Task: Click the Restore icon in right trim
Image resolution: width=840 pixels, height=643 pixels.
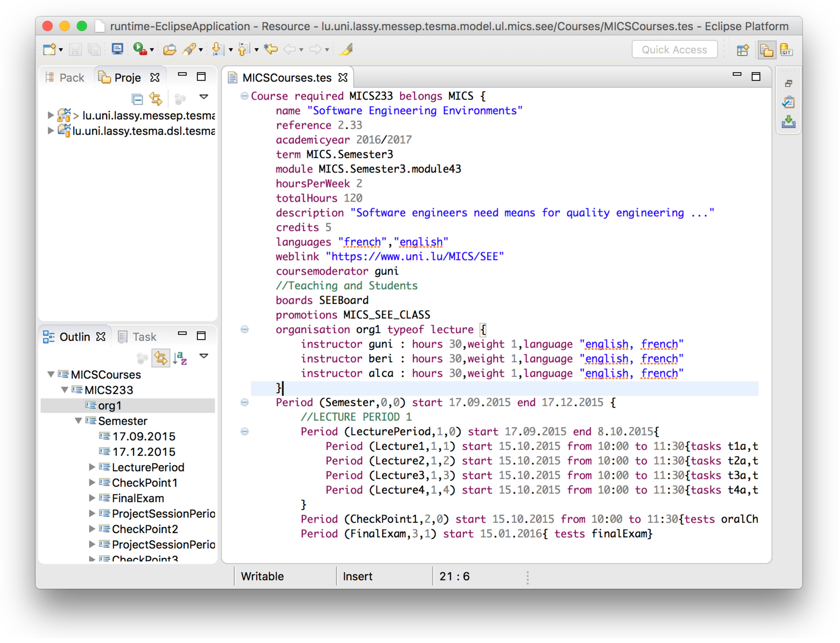Action: [788, 83]
